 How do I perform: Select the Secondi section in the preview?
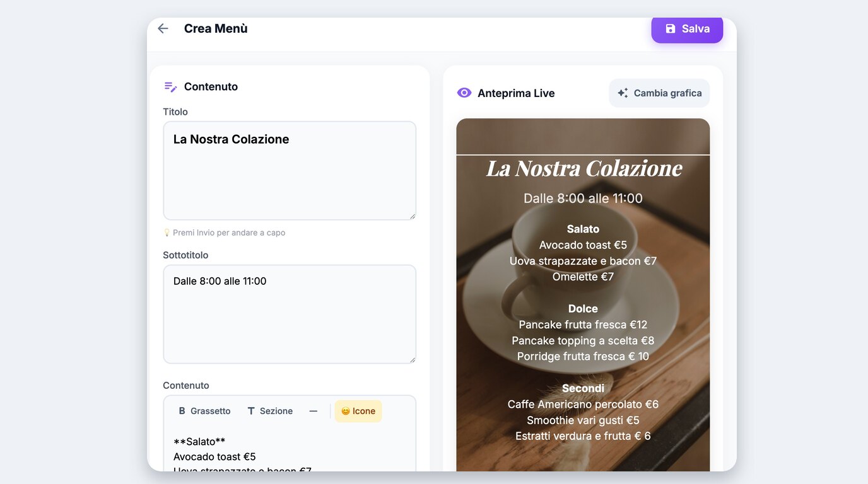(583, 388)
